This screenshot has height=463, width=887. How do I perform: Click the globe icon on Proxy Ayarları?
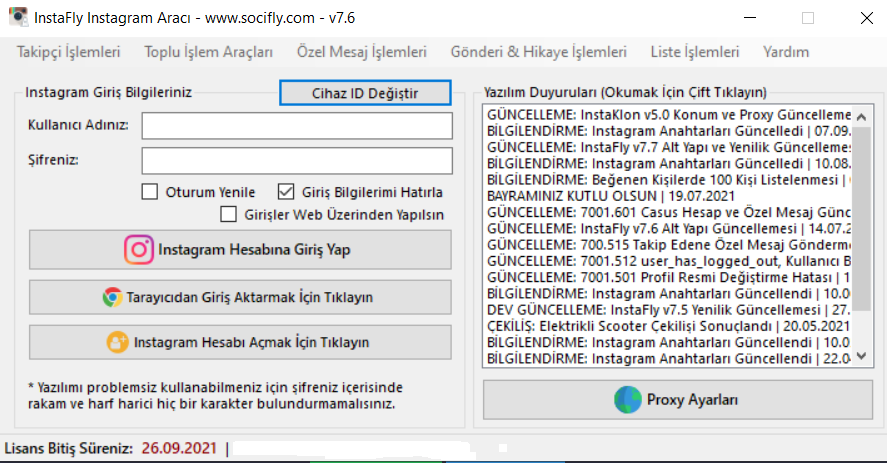pos(628,400)
